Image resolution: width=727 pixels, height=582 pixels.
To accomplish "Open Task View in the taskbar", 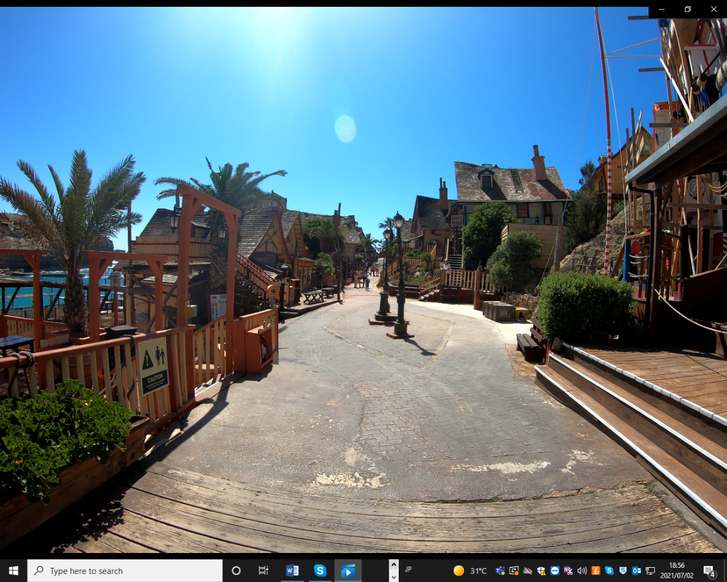I will (x=263, y=571).
